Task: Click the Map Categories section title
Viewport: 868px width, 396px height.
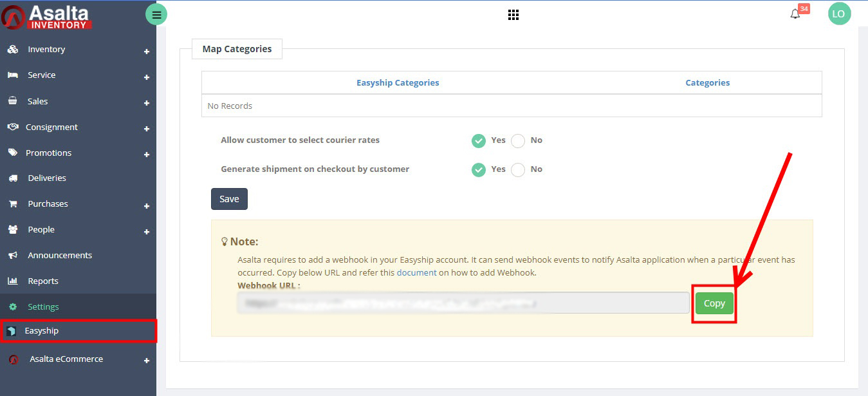Action: pyautogui.click(x=237, y=49)
